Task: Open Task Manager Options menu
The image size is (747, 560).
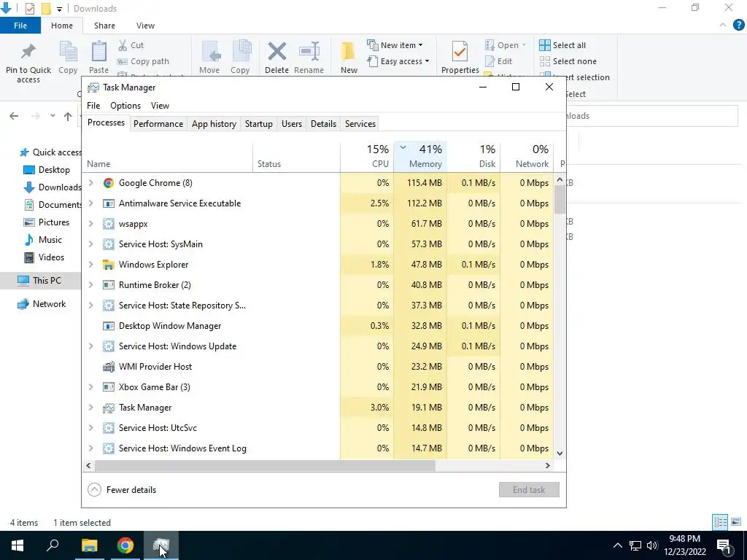Action: point(125,106)
